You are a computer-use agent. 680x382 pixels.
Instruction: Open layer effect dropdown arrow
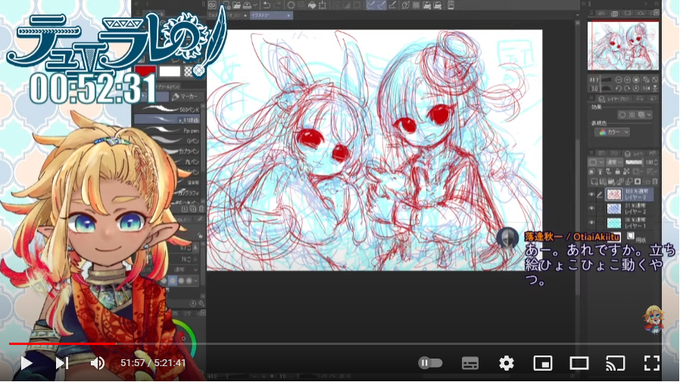tap(649, 115)
